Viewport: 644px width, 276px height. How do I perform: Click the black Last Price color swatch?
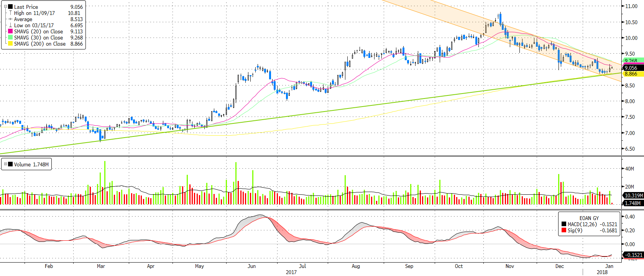(x=10, y=7)
